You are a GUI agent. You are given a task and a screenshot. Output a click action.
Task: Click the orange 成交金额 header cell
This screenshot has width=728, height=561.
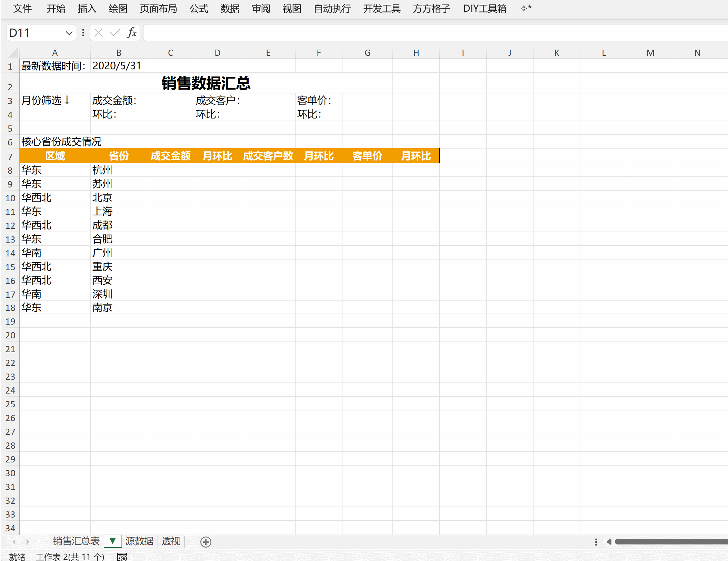170,156
